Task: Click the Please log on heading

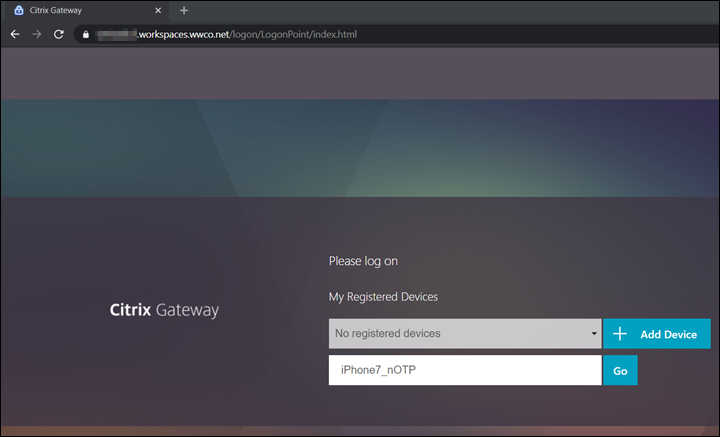Action: point(363,261)
